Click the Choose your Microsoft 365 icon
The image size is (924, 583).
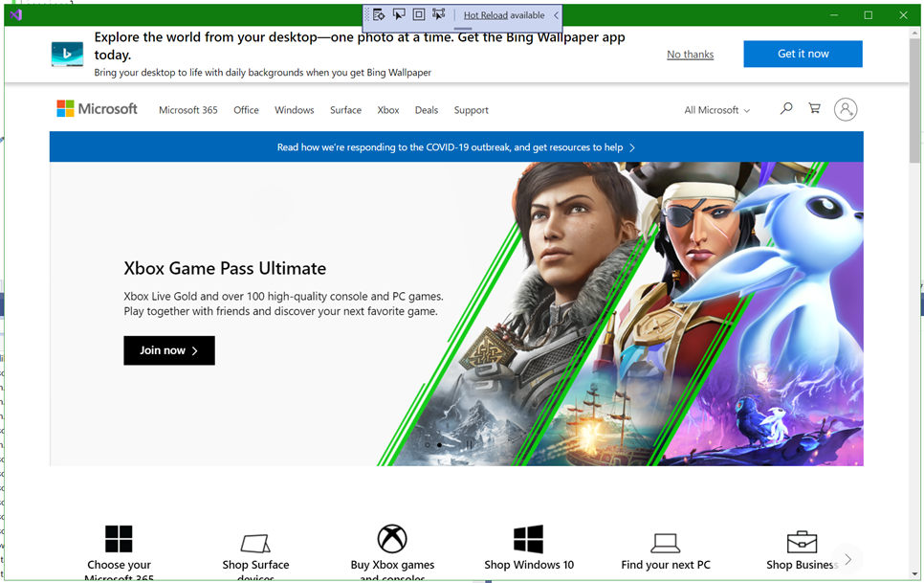119,539
